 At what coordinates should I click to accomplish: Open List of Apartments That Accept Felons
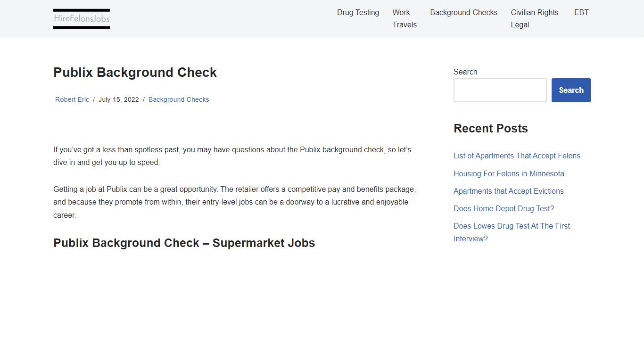[517, 156]
